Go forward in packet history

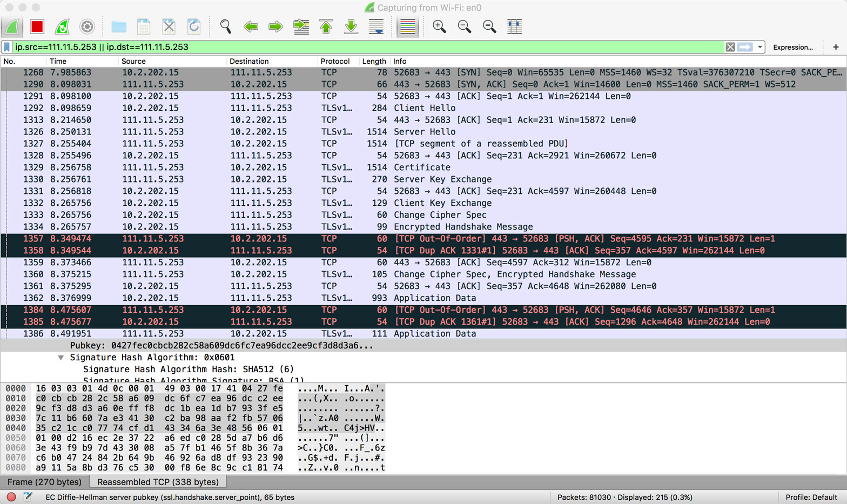[x=275, y=26]
